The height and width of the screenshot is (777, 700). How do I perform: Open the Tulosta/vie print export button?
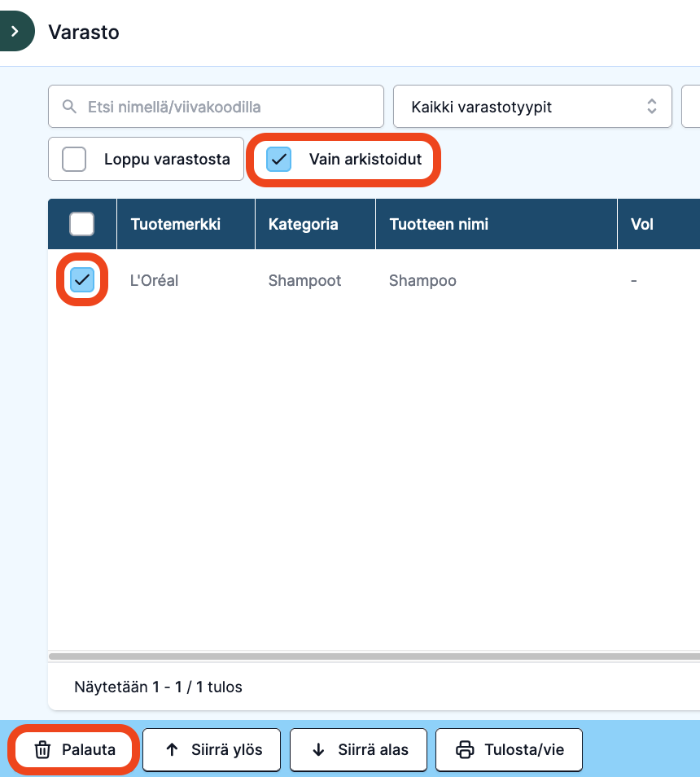click(509, 750)
